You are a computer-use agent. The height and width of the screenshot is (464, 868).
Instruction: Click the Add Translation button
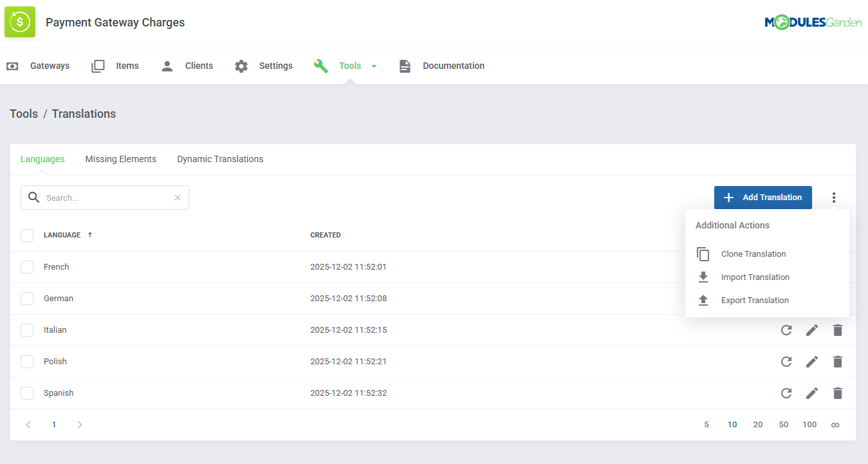[x=762, y=197]
